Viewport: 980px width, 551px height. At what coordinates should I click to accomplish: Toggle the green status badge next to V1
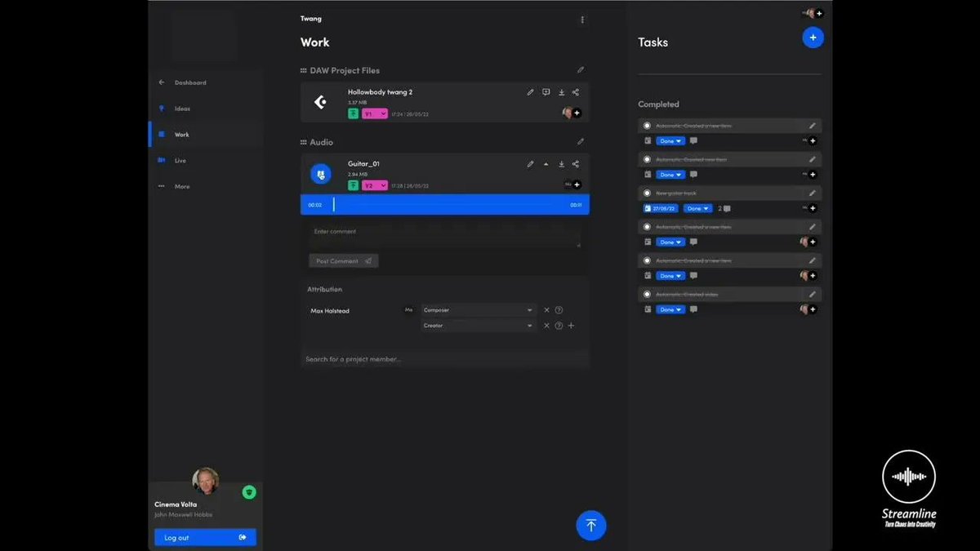352,113
